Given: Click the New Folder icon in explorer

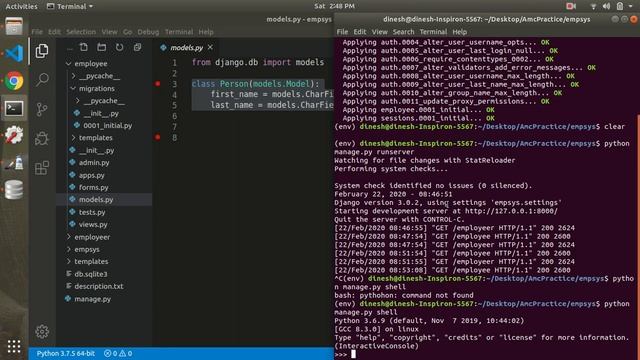Looking at the screenshot, I should click(x=101, y=47).
